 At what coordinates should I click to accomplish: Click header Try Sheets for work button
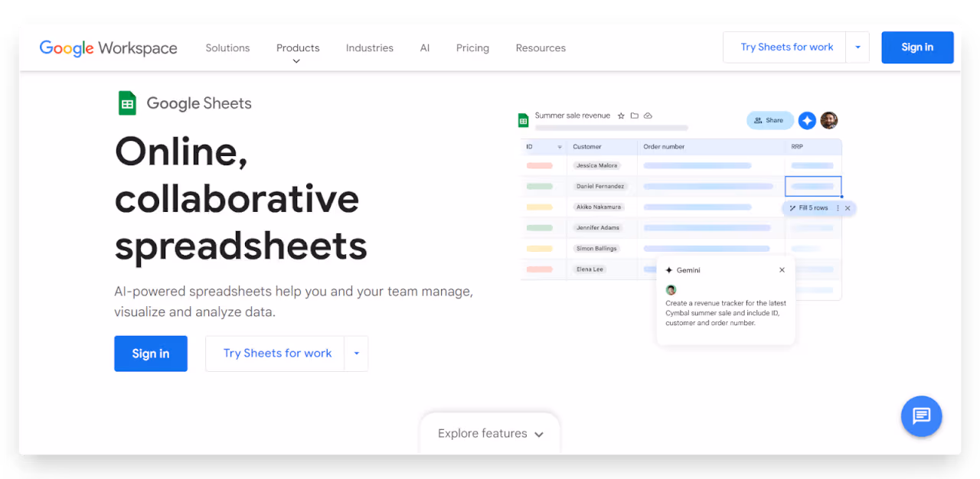coord(786,47)
